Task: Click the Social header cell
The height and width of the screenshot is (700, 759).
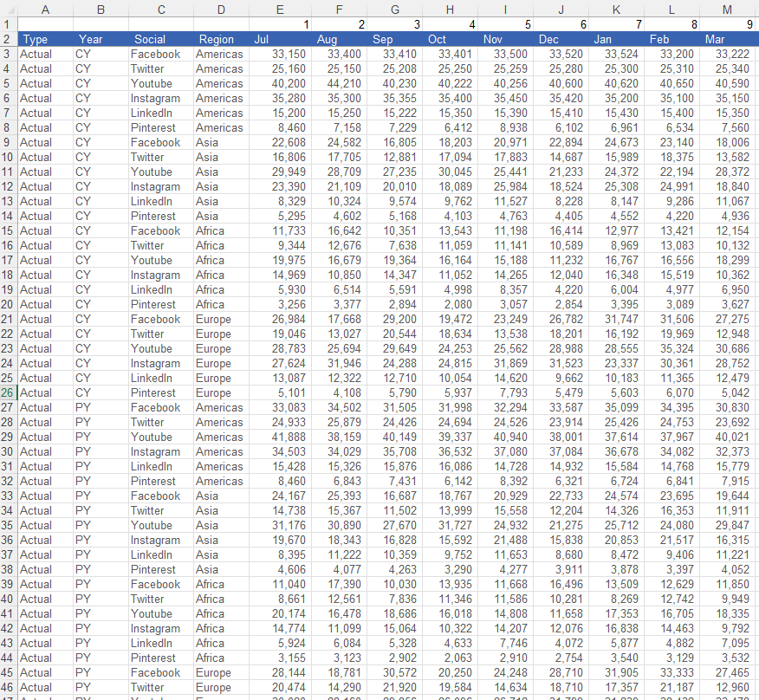Action: pos(161,39)
